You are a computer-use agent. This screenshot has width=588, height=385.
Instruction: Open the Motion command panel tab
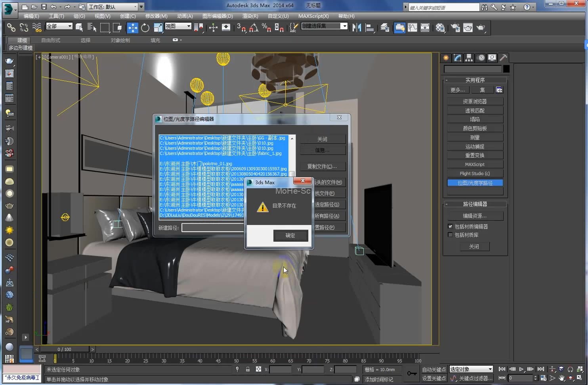coord(481,58)
